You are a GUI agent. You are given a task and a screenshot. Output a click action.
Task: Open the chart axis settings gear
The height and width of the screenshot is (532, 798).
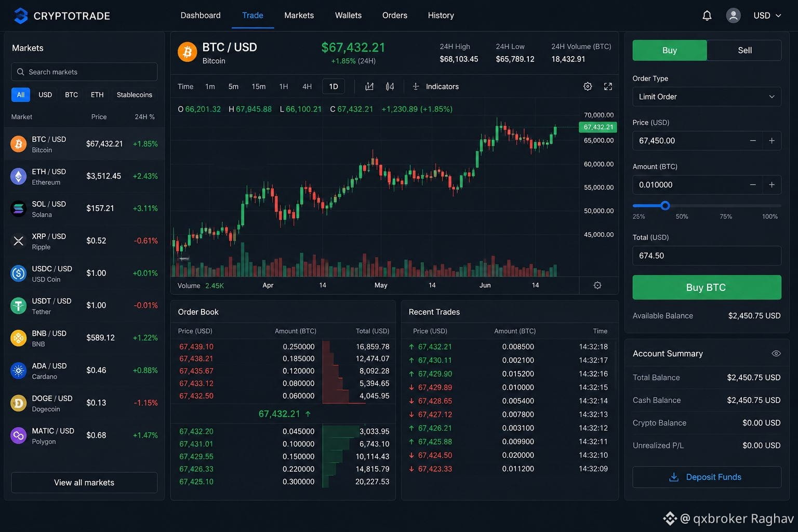point(597,285)
